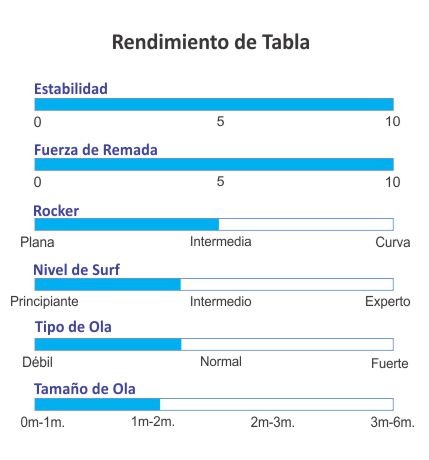Select the Estabilidad heading
The image size is (429, 460).
[71, 89]
